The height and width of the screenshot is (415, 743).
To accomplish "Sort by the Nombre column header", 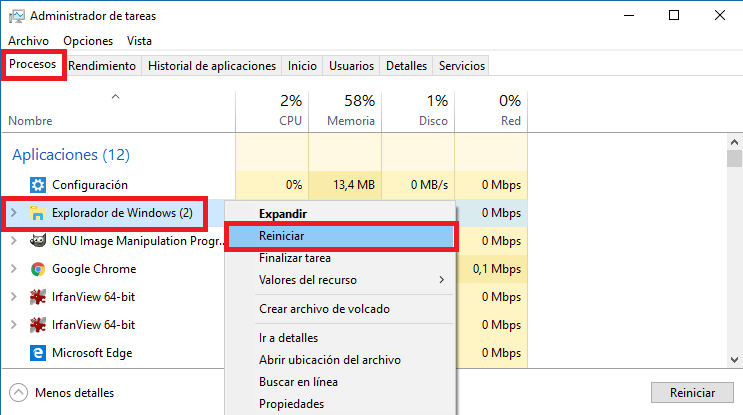I will pos(118,111).
